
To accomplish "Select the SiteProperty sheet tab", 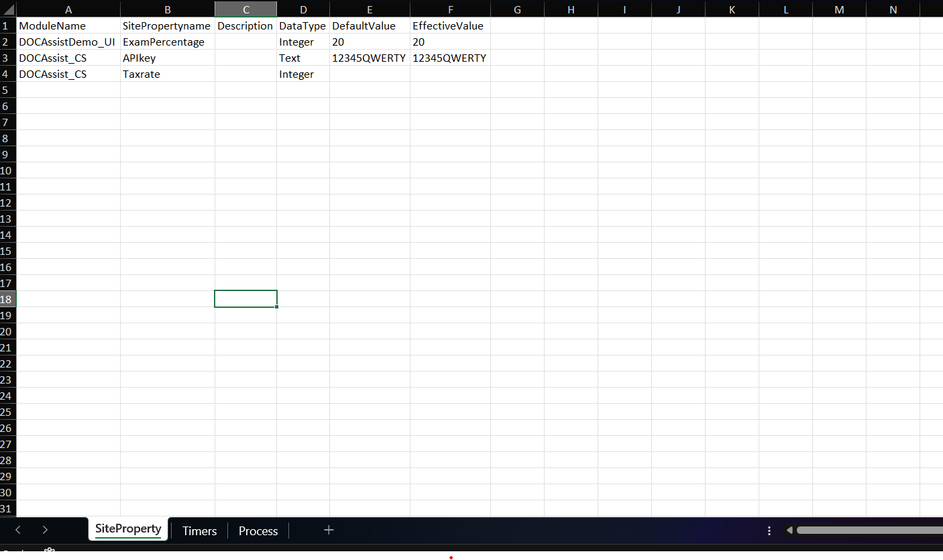I will pos(128,528).
